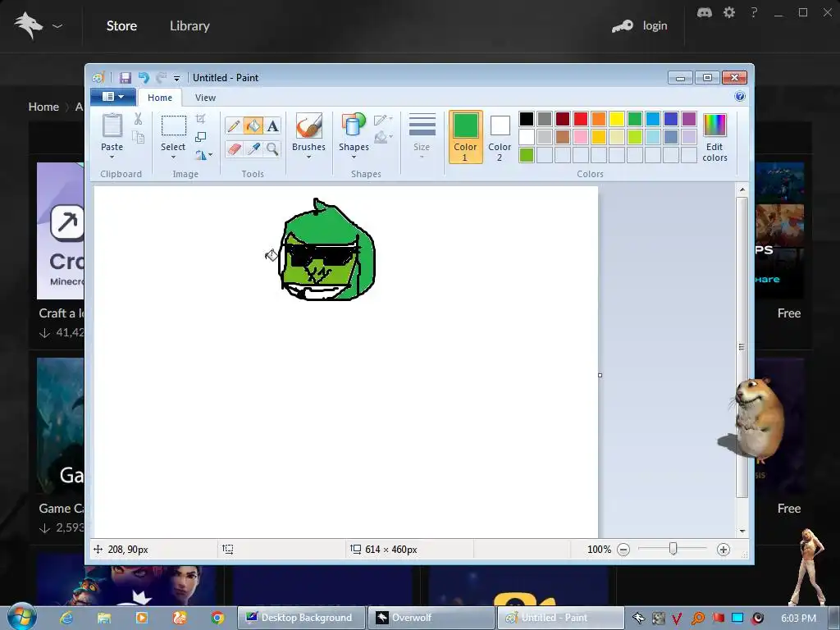The width and height of the screenshot is (840, 630).
Task: Open the Library tab in Overwolf
Action: [189, 25]
